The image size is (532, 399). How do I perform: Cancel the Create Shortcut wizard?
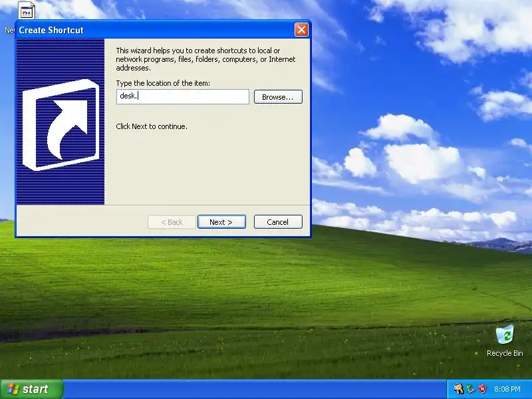278,222
